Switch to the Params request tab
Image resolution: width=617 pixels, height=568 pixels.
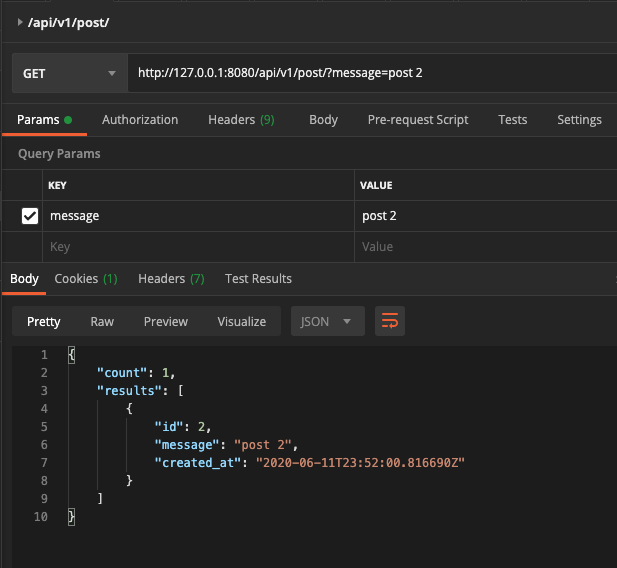click(44, 120)
